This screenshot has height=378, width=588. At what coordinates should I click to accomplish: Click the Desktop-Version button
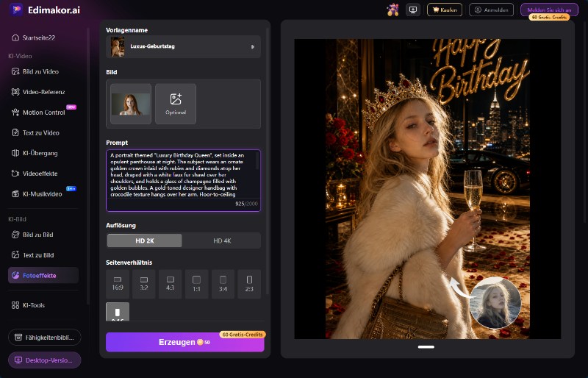[x=45, y=360]
